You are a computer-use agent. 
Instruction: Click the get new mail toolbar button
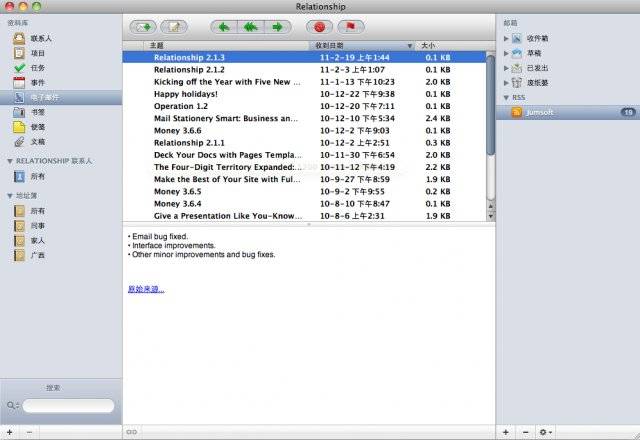point(143,27)
